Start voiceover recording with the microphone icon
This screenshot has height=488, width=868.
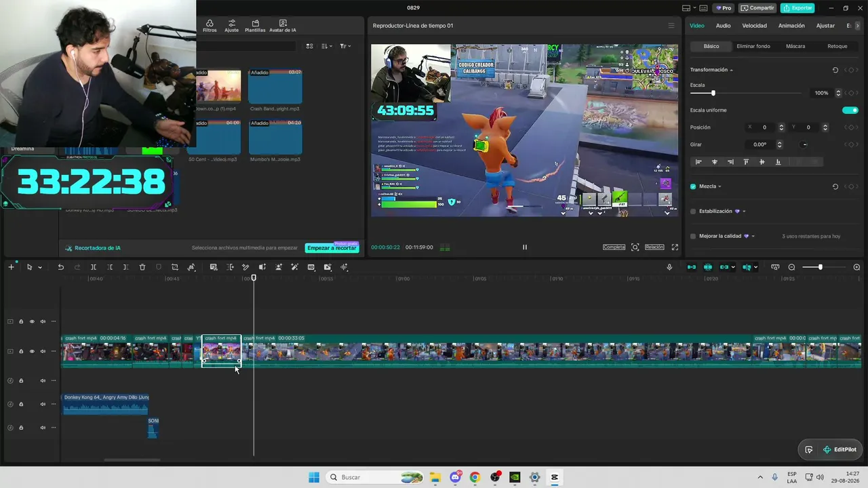[x=669, y=267]
